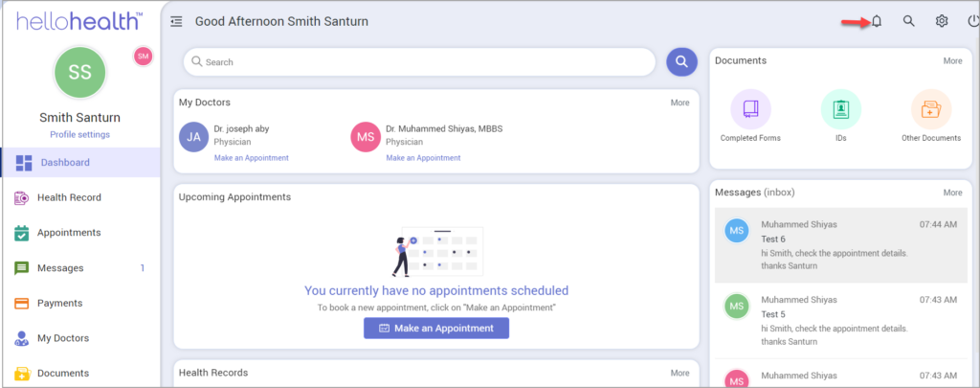Expand More in the Documents panel
The width and height of the screenshot is (980, 388).
pos(952,60)
